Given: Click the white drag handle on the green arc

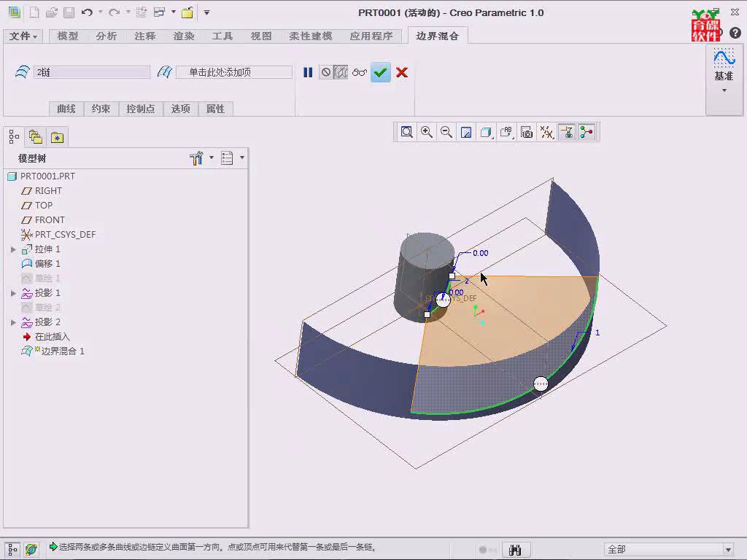Looking at the screenshot, I should click(x=541, y=384).
